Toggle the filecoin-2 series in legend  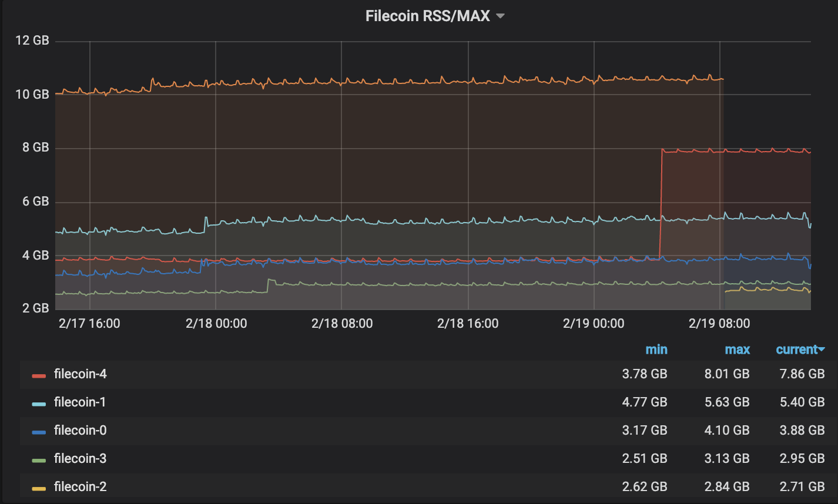[80, 487]
